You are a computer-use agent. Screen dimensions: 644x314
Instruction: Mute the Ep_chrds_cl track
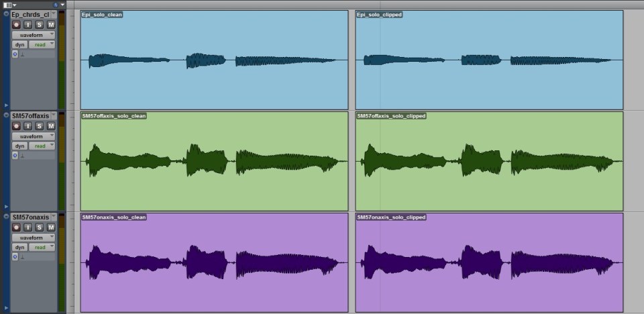51,25
